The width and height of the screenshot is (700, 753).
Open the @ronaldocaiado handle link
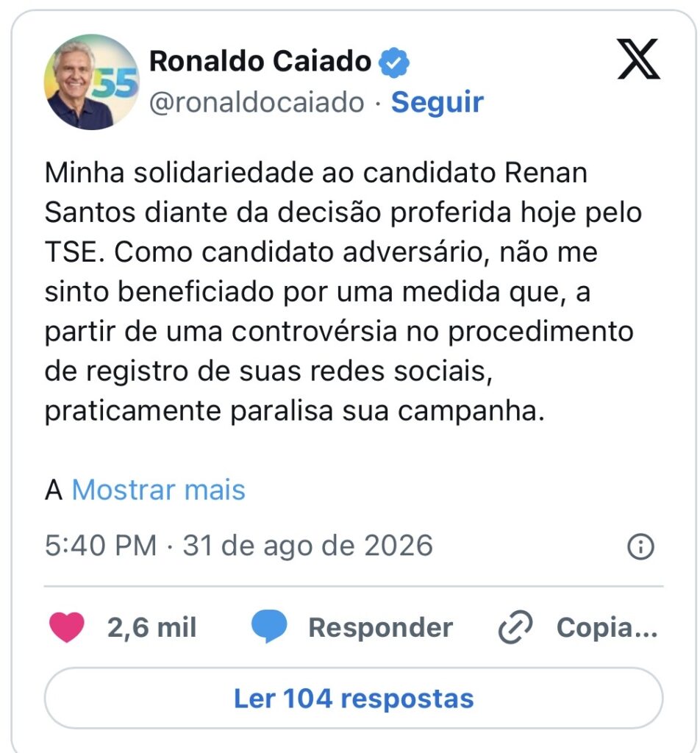pyautogui.click(x=257, y=102)
